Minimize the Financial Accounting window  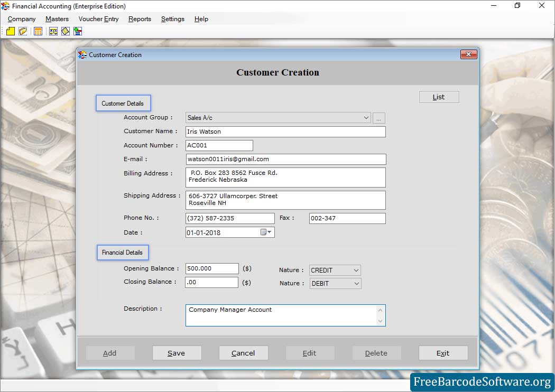pos(494,6)
